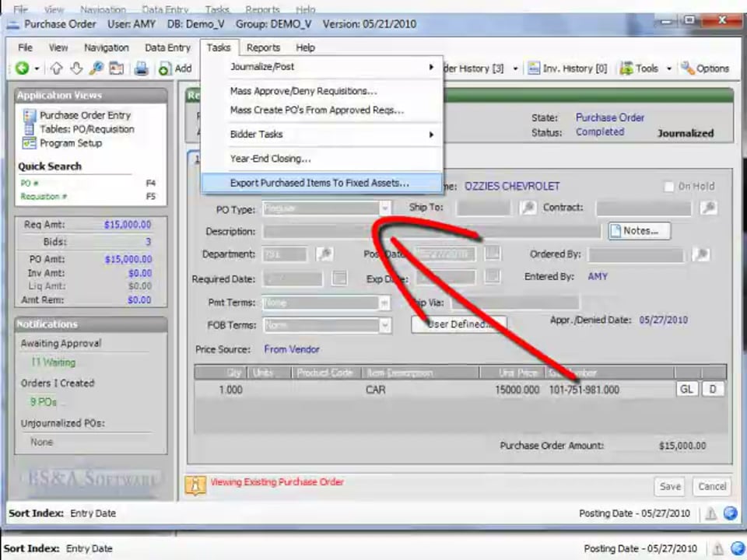Open the Help menu

click(305, 47)
